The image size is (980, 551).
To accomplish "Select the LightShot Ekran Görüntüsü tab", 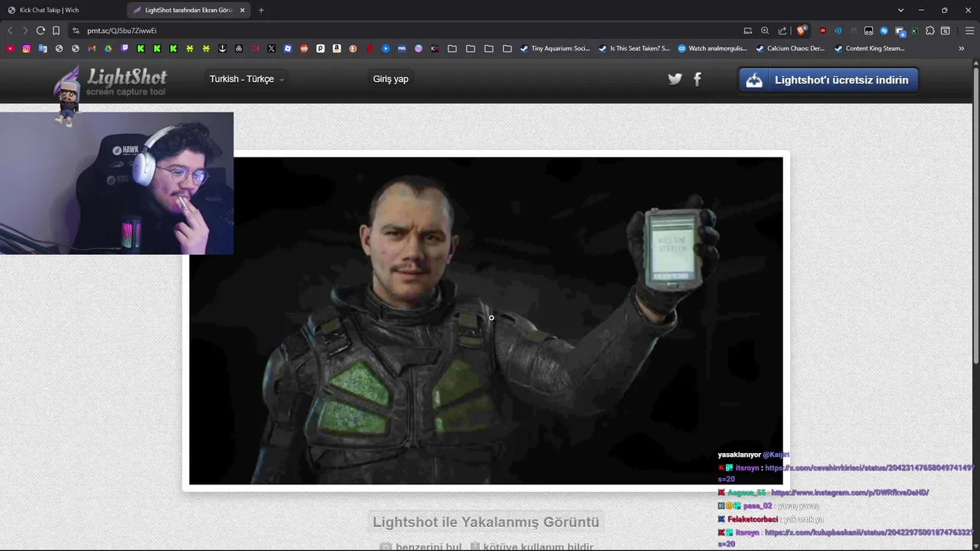I will pos(188,10).
